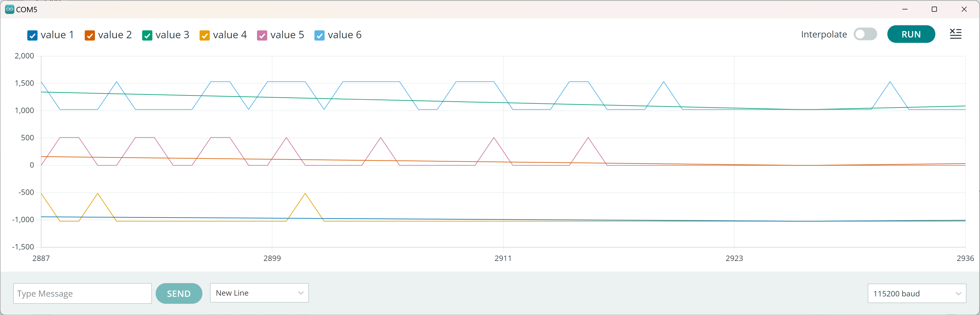Open the New Line ending dropdown
Screen dimensions: 980x315
point(259,293)
